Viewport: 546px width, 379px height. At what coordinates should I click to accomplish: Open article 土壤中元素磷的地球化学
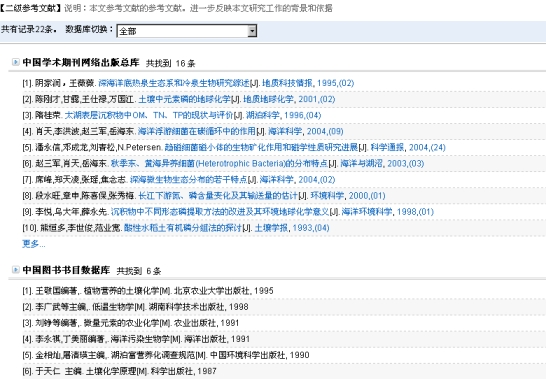(x=184, y=99)
